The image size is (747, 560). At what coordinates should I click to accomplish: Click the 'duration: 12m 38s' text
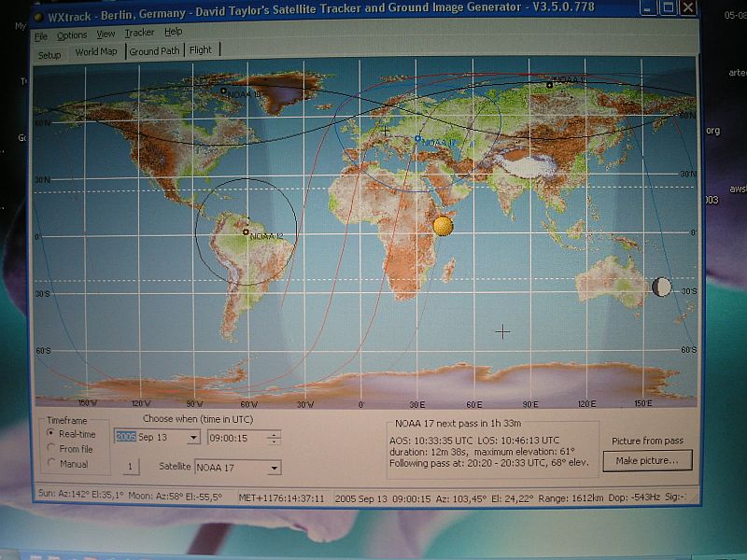click(x=429, y=452)
